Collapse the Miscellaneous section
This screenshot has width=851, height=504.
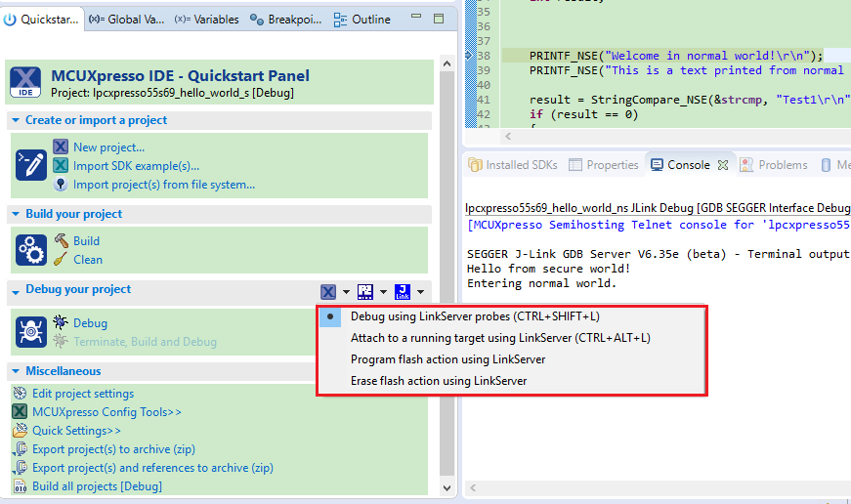[x=17, y=371]
